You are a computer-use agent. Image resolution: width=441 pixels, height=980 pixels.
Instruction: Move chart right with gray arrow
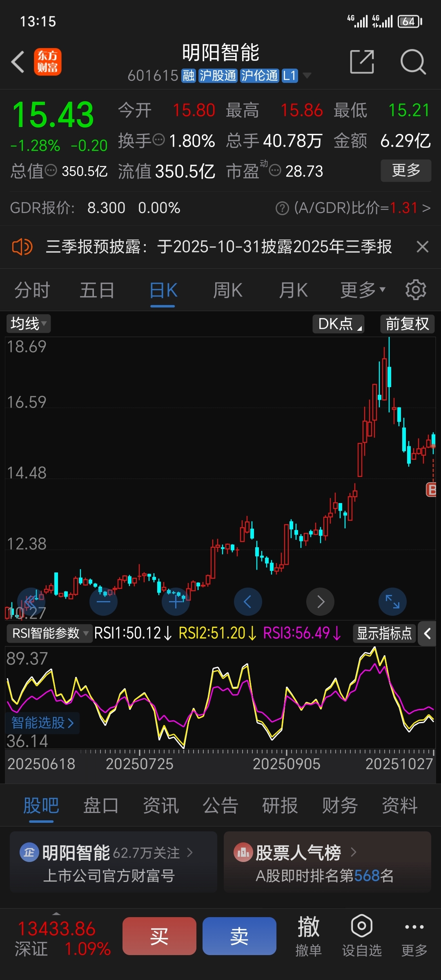pos(321,601)
